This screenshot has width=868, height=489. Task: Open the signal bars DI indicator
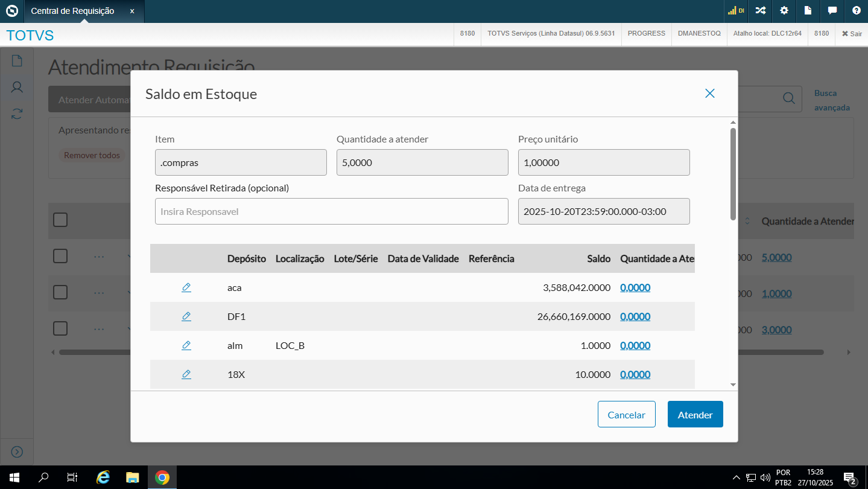coord(736,10)
